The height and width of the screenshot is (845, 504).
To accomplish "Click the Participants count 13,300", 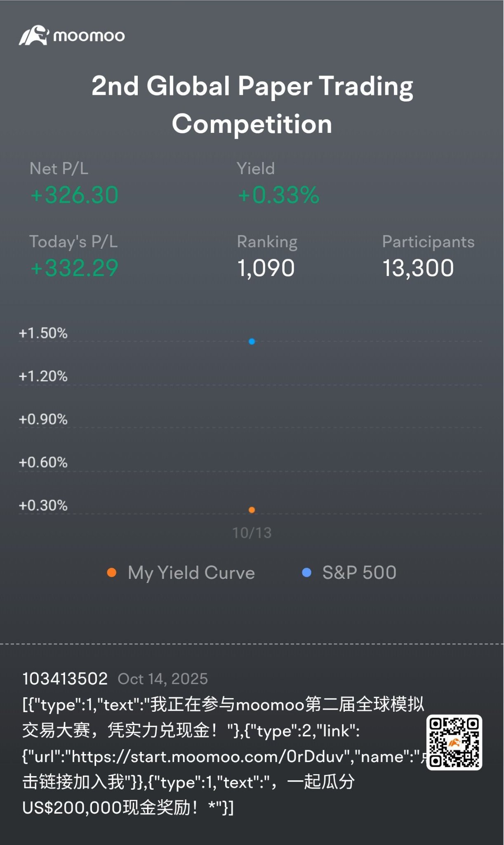I will (418, 269).
